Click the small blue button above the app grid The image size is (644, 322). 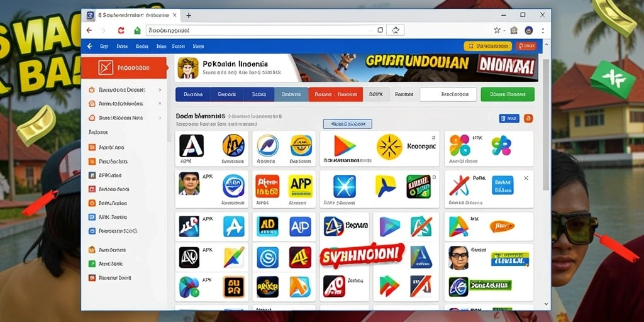(509, 119)
